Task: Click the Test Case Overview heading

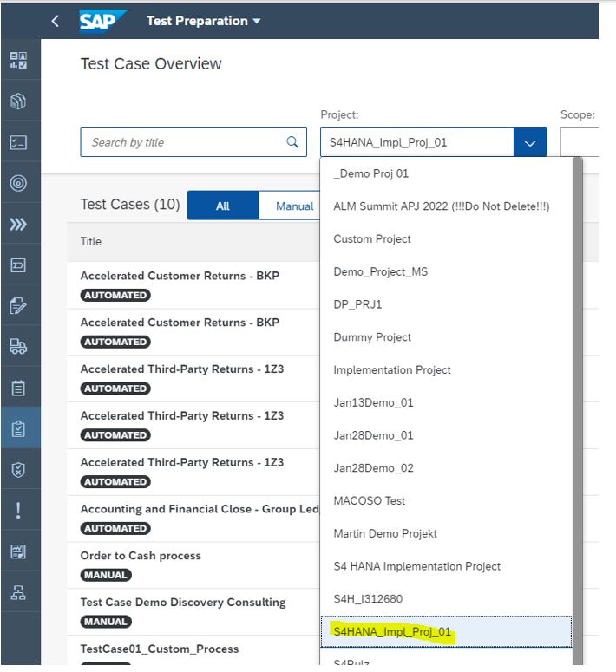Action: coord(151,64)
